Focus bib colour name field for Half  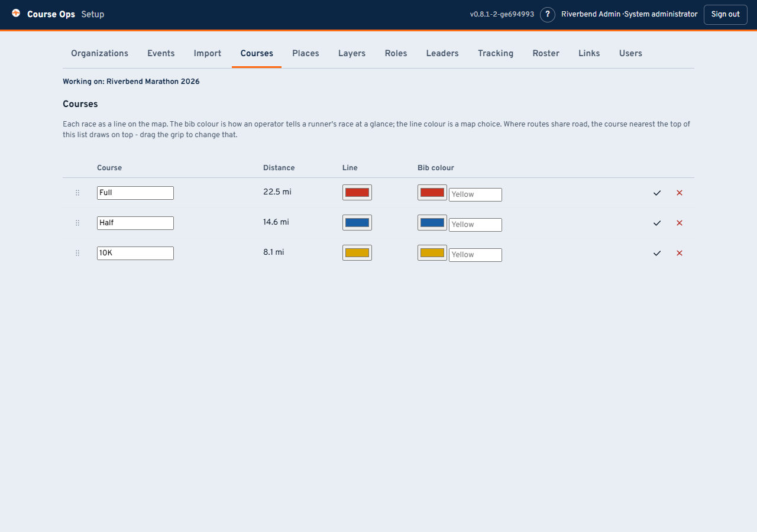(475, 225)
